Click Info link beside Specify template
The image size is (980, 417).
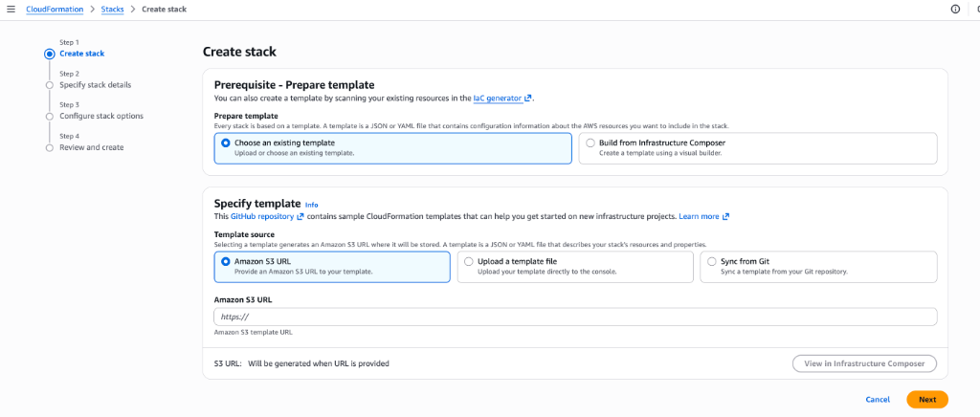[311, 205]
